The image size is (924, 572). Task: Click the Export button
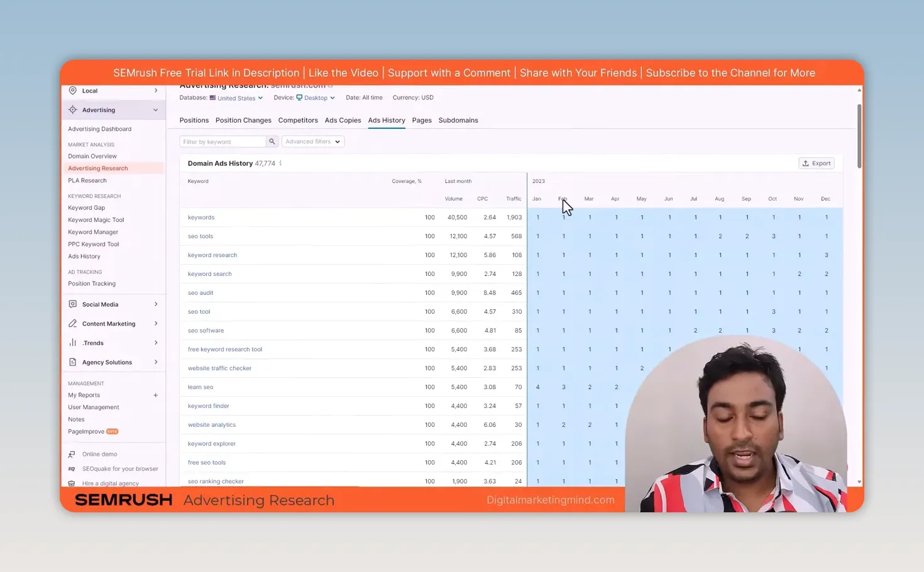[816, 163]
